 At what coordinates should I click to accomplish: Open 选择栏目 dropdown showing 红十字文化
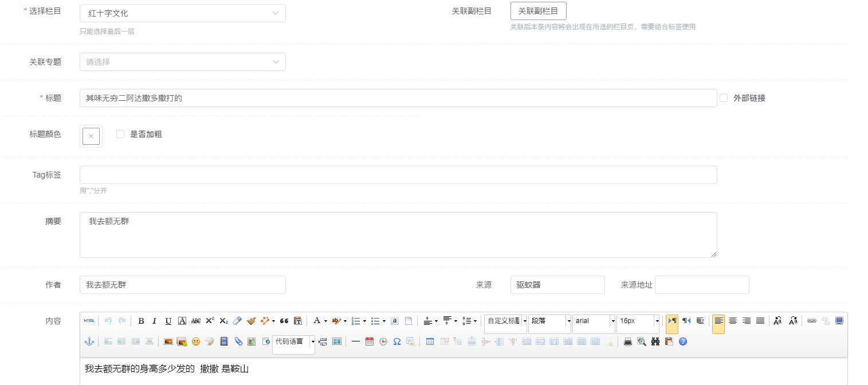pos(183,13)
